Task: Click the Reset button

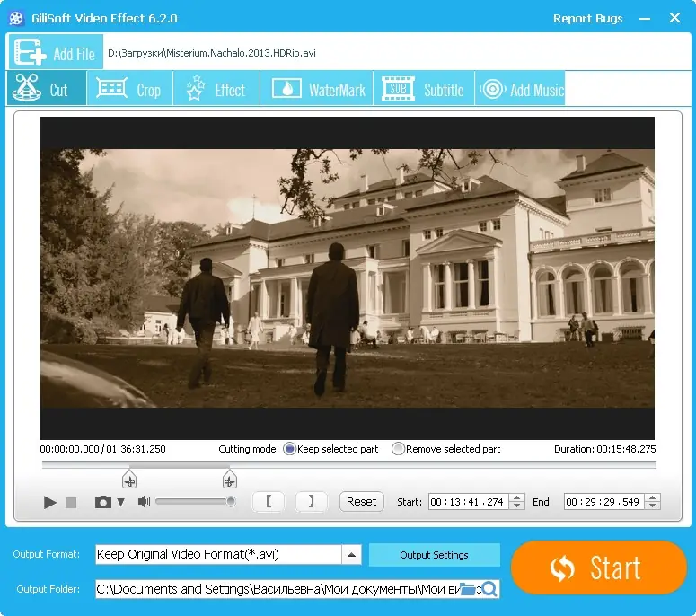Action: pyautogui.click(x=361, y=501)
